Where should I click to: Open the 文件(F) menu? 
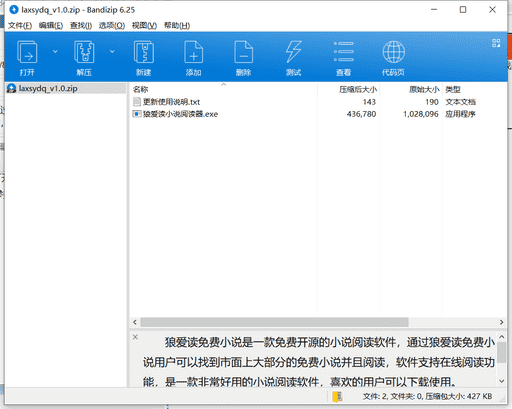point(20,25)
